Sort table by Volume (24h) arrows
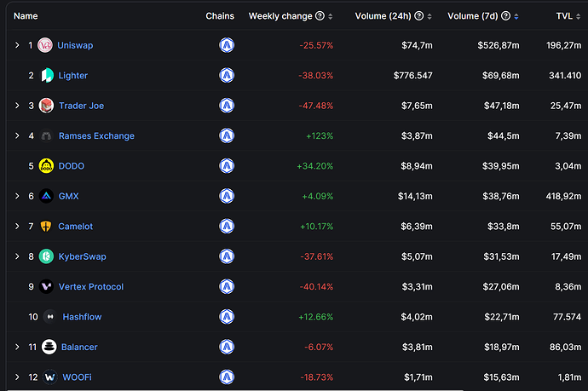588x391 pixels. click(x=429, y=16)
